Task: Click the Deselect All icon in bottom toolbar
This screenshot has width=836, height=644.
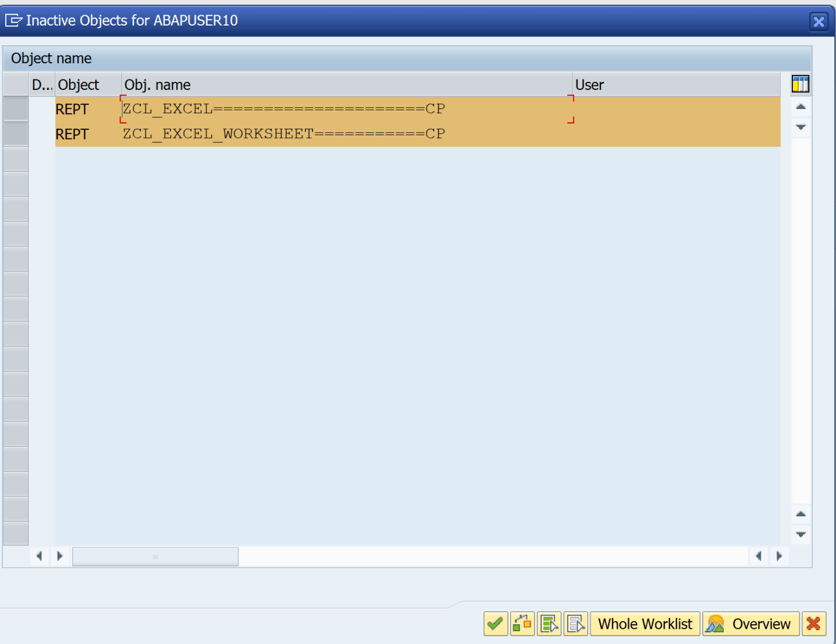Action: (x=575, y=624)
